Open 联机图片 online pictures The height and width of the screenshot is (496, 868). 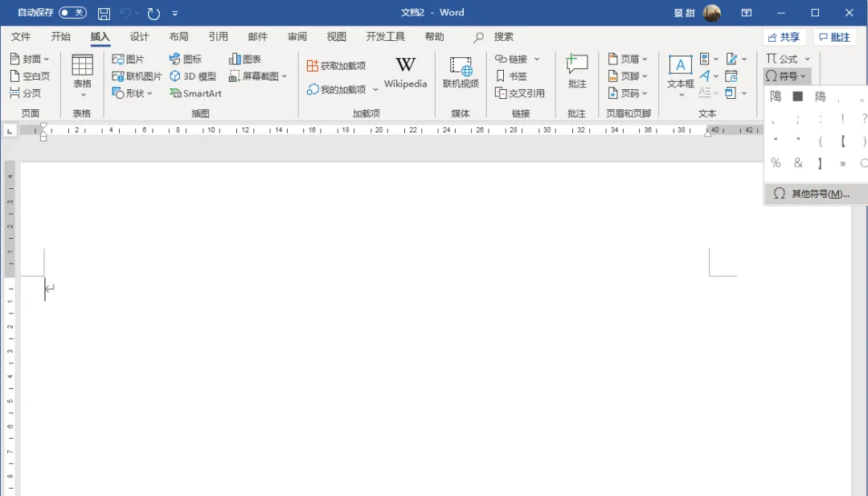pyautogui.click(x=137, y=76)
